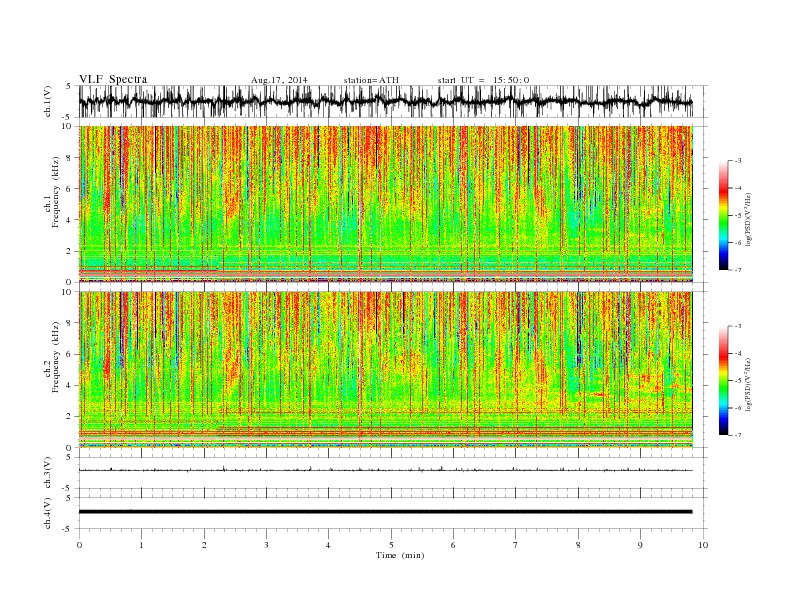Select the "start UT = 15:50:0" text
This screenshot has height=612, width=792.
[x=483, y=80]
